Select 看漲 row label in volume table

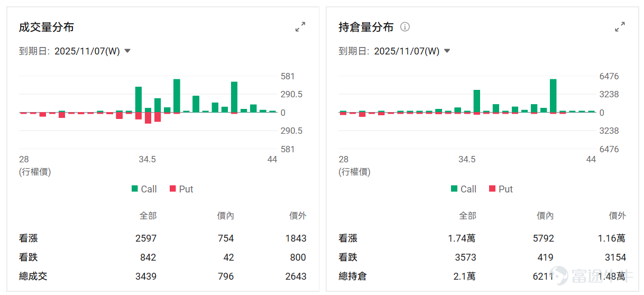pos(29,238)
